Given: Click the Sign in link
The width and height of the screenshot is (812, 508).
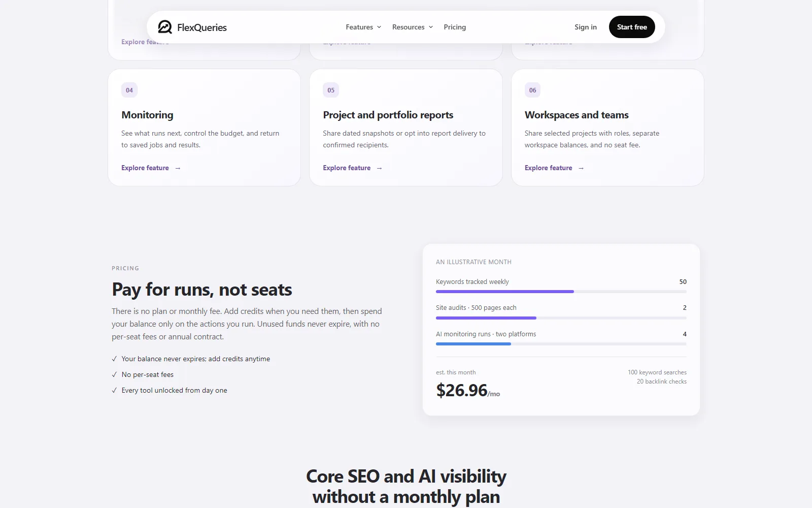Looking at the screenshot, I should click(x=586, y=27).
